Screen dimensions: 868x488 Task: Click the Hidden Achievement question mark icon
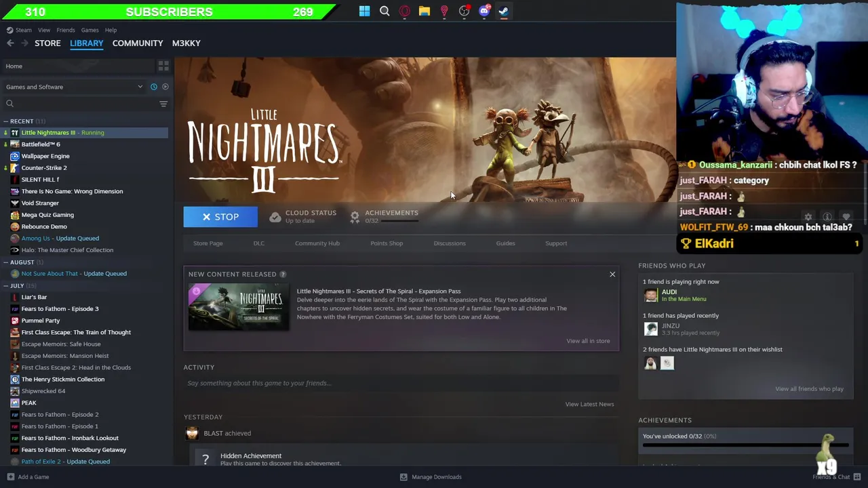[205, 460]
